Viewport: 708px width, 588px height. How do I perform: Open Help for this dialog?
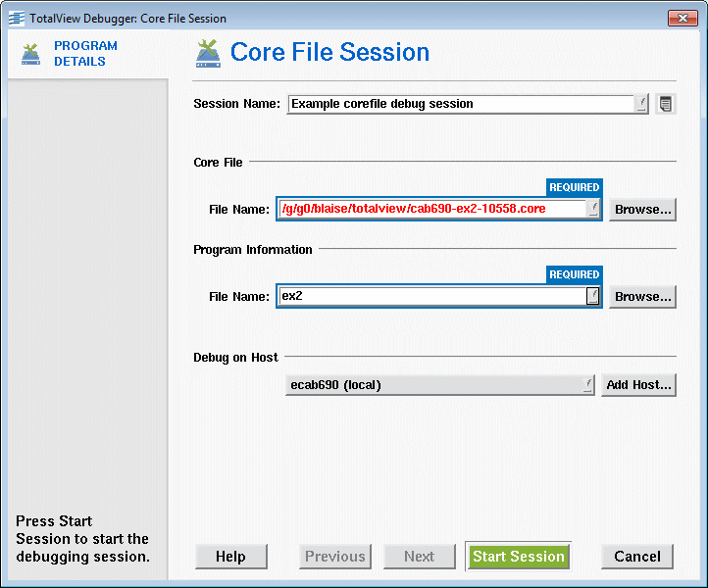coord(230,557)
